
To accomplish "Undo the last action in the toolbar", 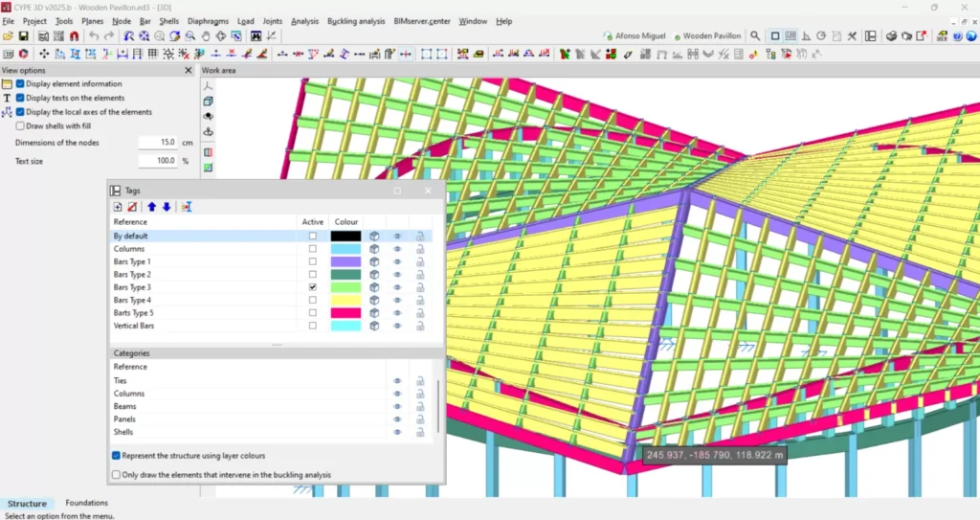I will [x=93, y=36].
